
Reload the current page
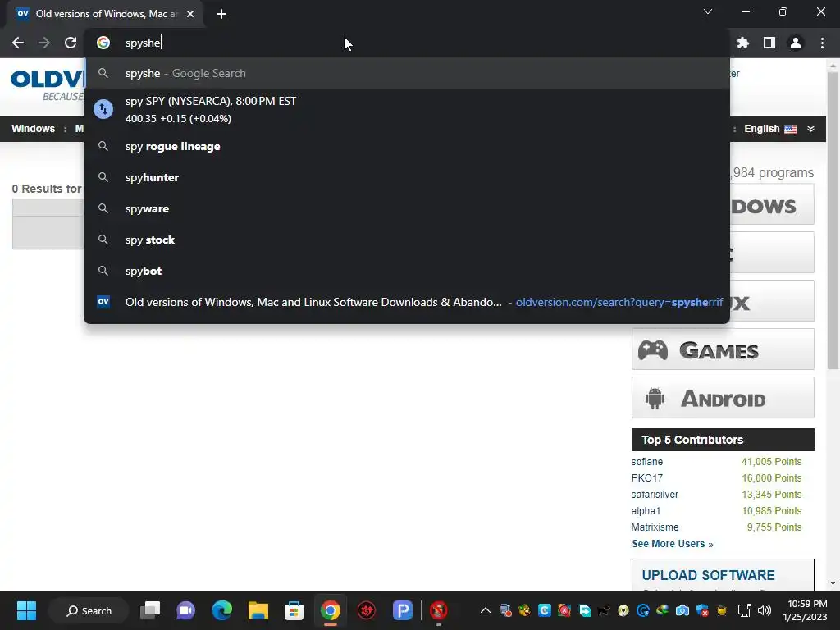71,43
